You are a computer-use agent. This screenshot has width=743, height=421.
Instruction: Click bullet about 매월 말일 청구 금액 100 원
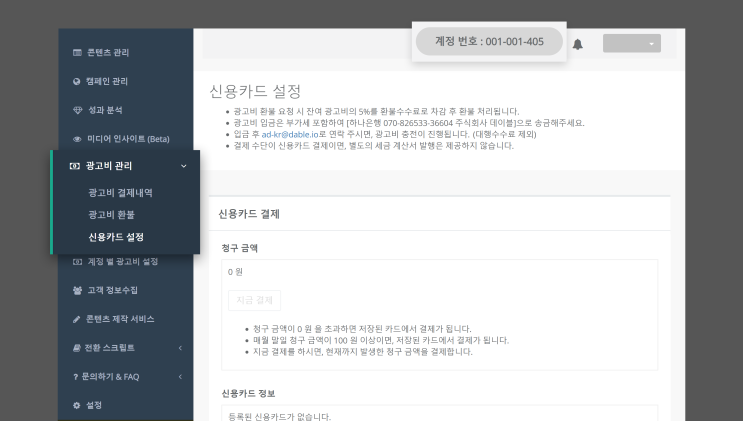[381, 340]
